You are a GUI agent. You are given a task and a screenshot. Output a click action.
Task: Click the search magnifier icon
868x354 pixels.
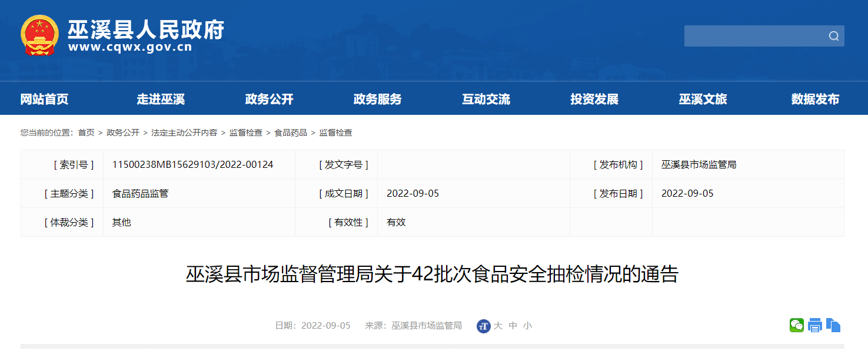(833, 36)
